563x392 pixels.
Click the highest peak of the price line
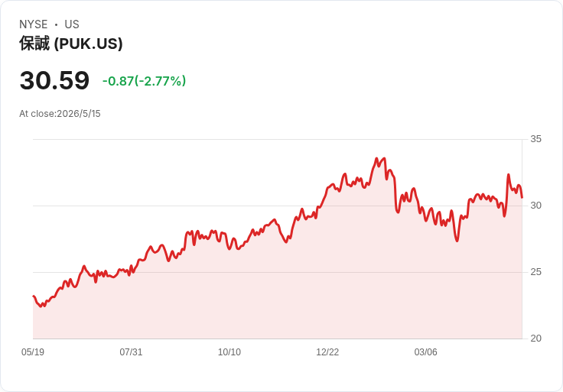pos(376,158)
